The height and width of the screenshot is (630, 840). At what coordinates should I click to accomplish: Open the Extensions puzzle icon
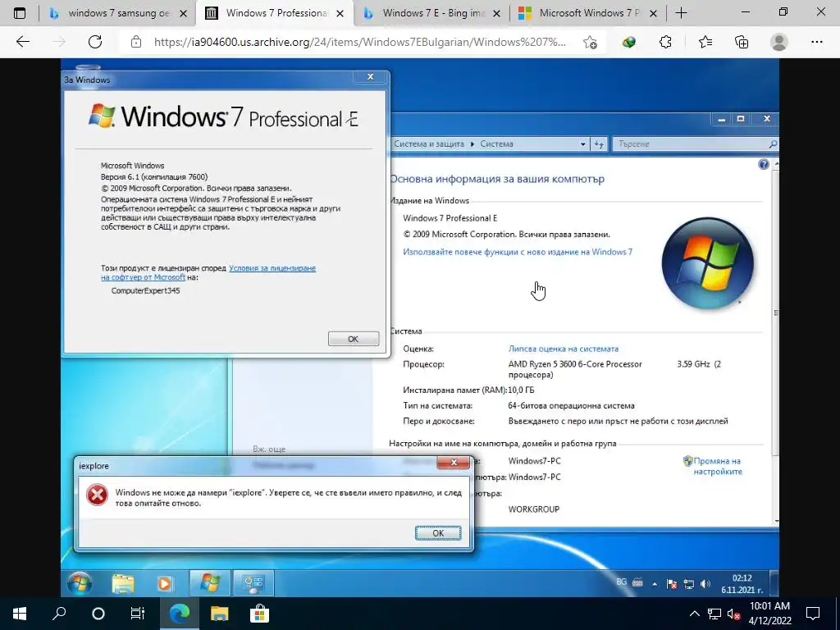pos(666,42)
